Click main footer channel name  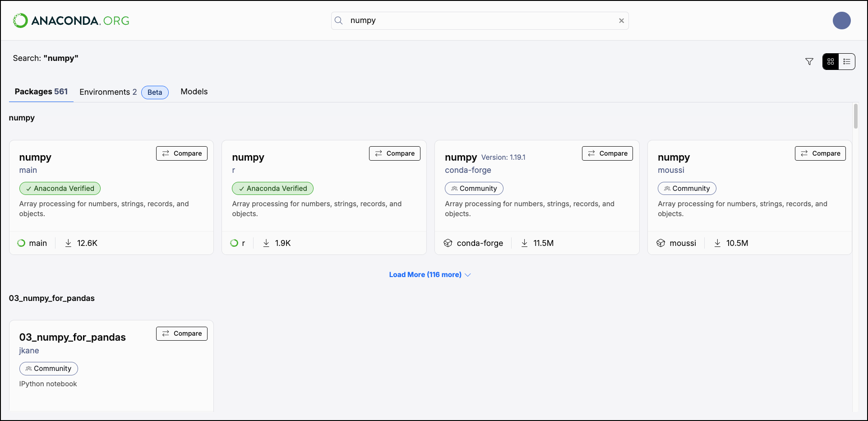click(x=38, y=243)
